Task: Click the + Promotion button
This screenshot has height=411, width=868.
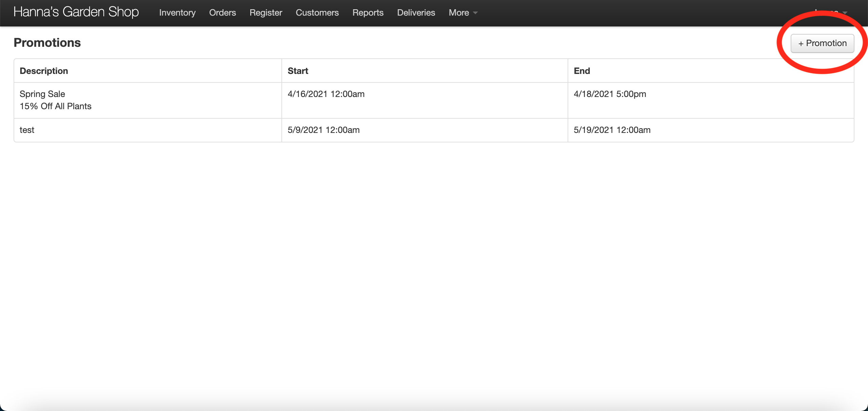Action: coord(822,43)
